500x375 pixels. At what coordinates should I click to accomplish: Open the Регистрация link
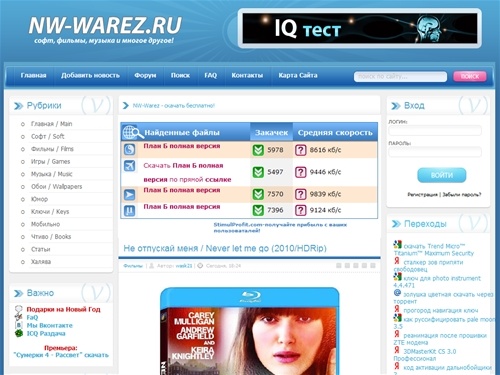point(422,195)
